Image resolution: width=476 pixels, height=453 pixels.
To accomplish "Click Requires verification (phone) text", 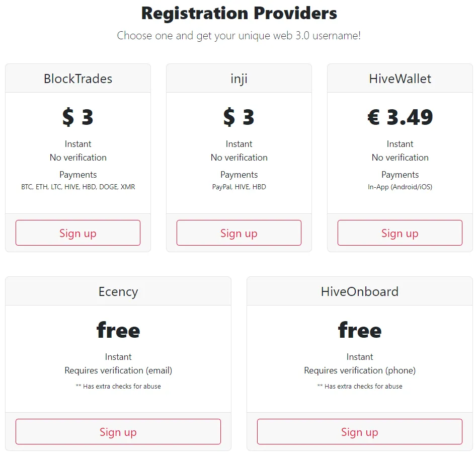I will (360, 370).
